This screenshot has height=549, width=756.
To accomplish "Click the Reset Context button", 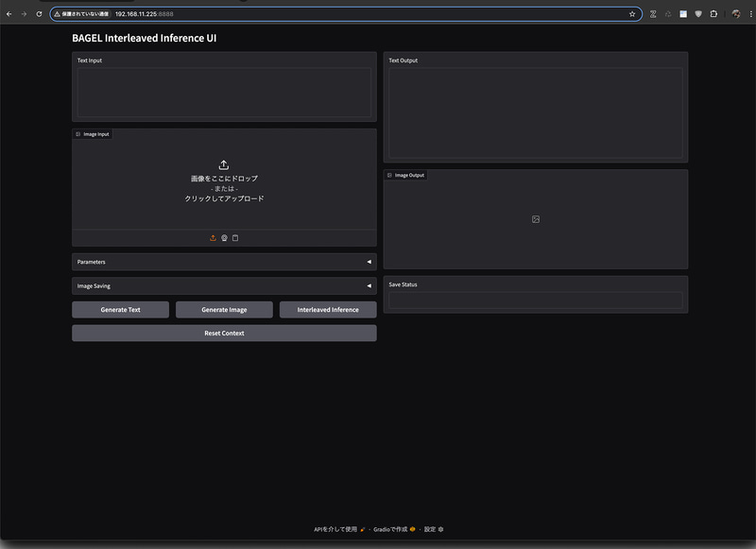I will [x=224, y=333].
